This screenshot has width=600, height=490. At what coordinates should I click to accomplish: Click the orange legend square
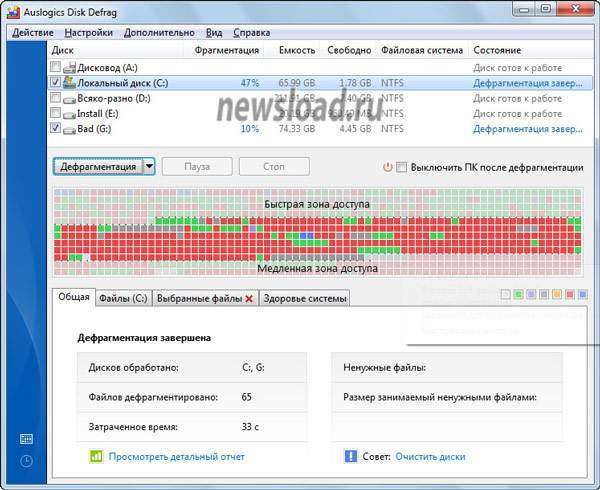pos(557,294)
